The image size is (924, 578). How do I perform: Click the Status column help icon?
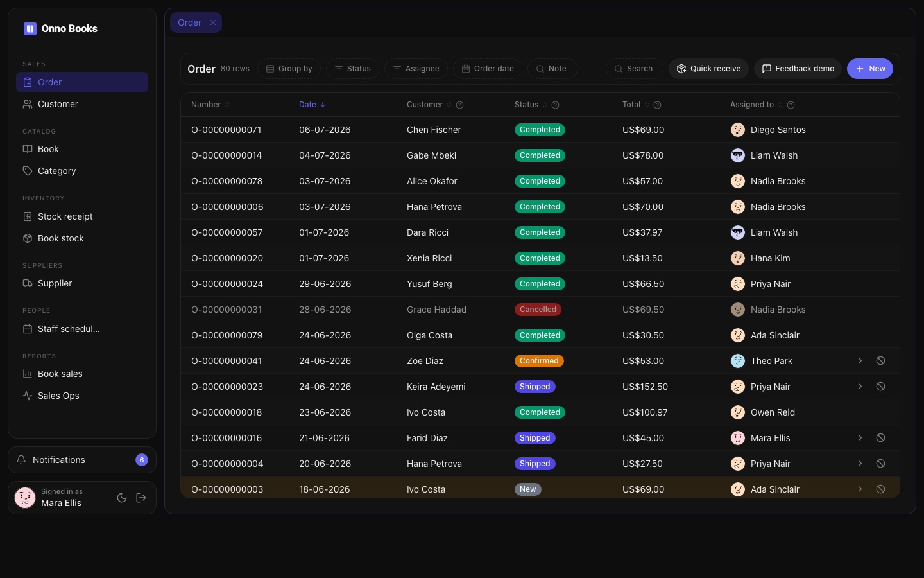tap(556, 105)
